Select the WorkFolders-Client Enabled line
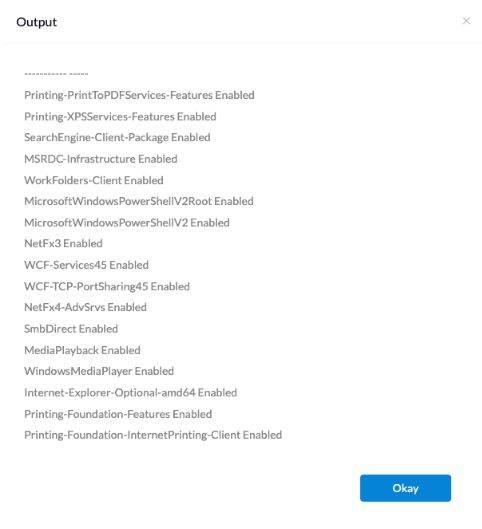482x529 pixels. tap(94, 180)
